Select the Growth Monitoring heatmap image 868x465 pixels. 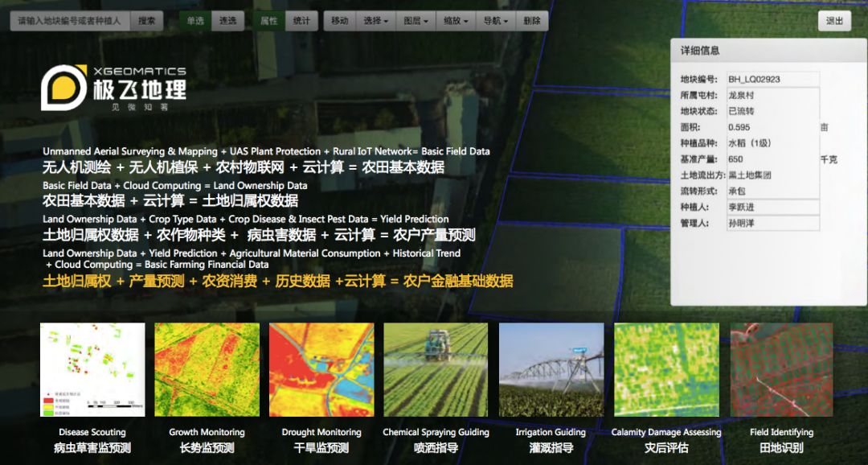pyautogui.click(x=207, y=369)
